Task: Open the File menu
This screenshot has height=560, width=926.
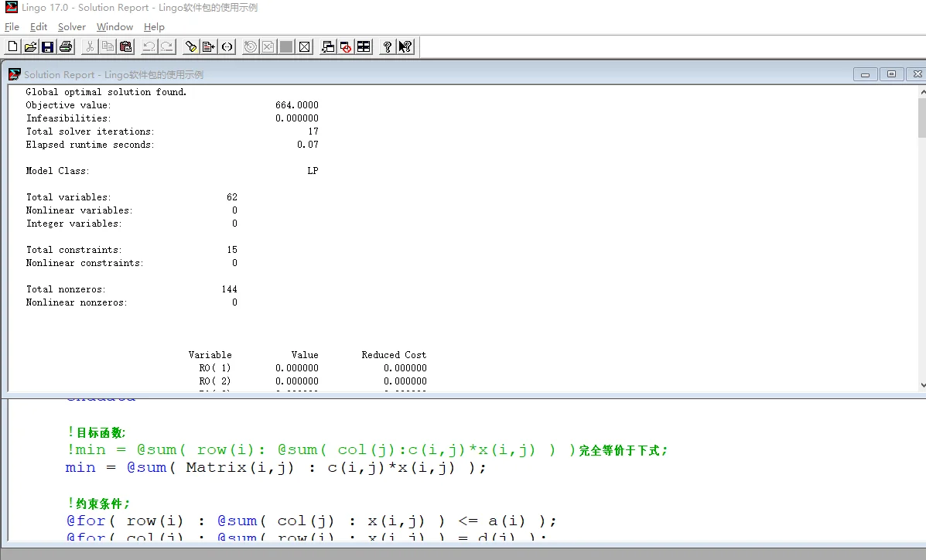Action: [x=12, y=26]
